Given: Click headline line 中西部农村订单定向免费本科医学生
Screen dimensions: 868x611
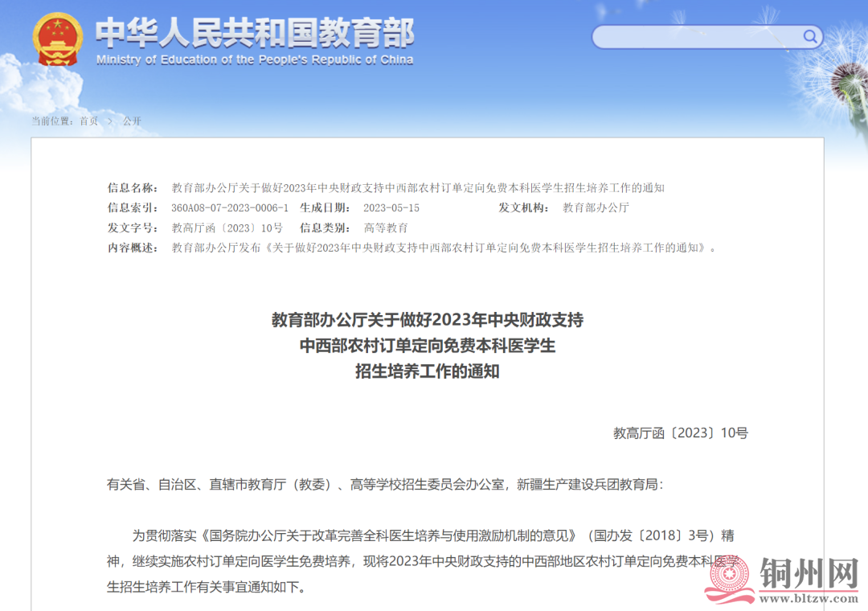Looking at the screenshot, I should (x=428, y=346).
